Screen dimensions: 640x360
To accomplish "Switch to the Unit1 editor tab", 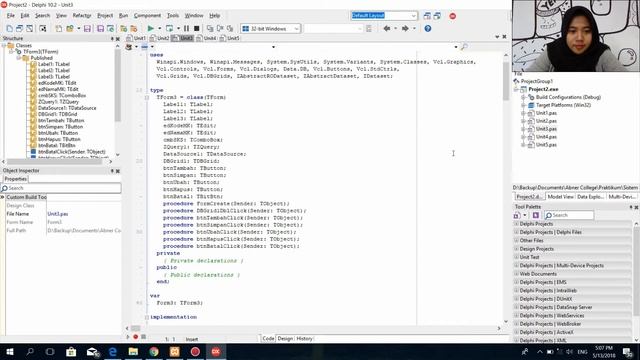I will 137,38.
